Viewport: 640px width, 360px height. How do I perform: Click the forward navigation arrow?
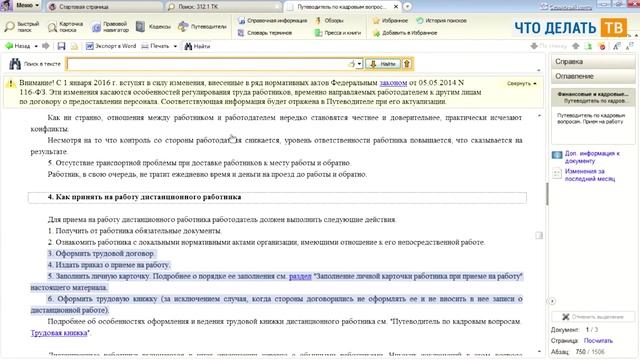coord(46,46)
